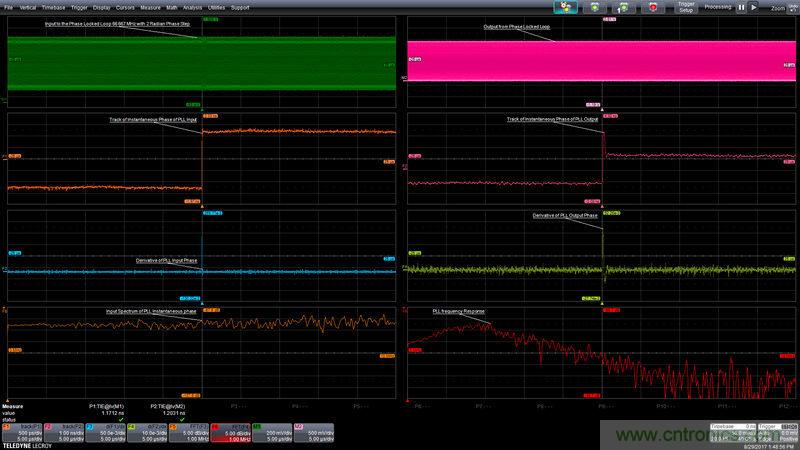Select the F1 trackP1 trace descriptor box
The height and width of the screenshot is (450, 800).
point(18,431)
